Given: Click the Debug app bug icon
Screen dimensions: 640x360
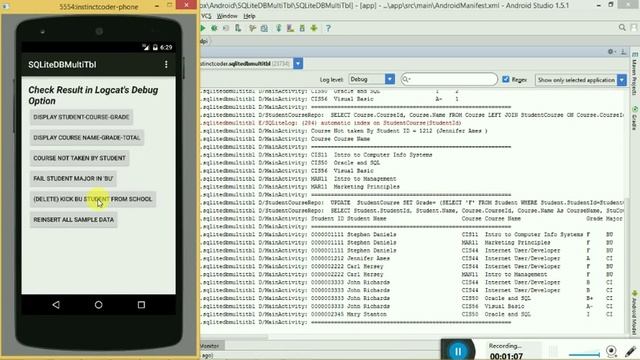Looking at the screenshot, I should 214,28.
